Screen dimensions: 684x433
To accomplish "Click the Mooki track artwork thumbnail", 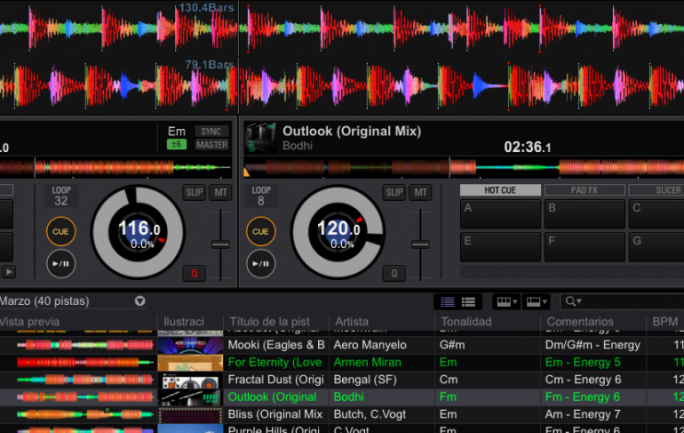I will pyautogui.click(x=190, y=345).
